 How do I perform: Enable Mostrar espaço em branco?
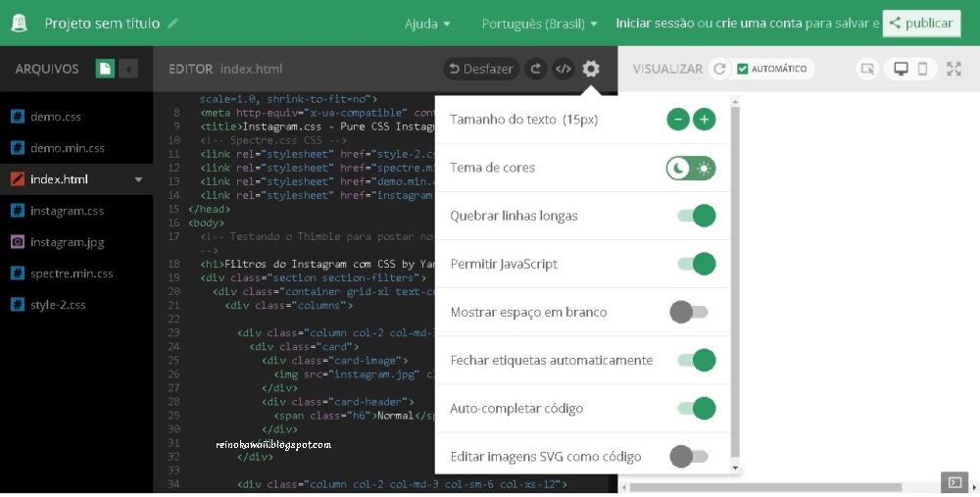click(689, 312)
